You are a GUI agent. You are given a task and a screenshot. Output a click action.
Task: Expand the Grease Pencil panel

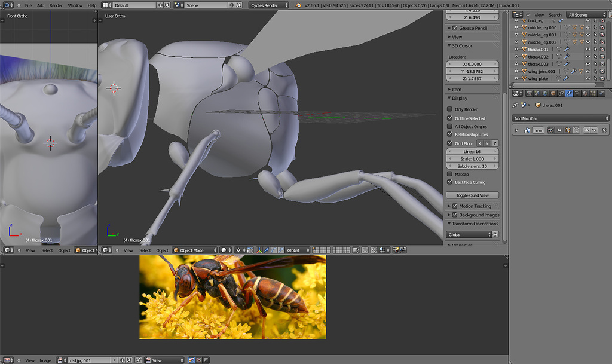pyautogui.click(x=449, y=28)
